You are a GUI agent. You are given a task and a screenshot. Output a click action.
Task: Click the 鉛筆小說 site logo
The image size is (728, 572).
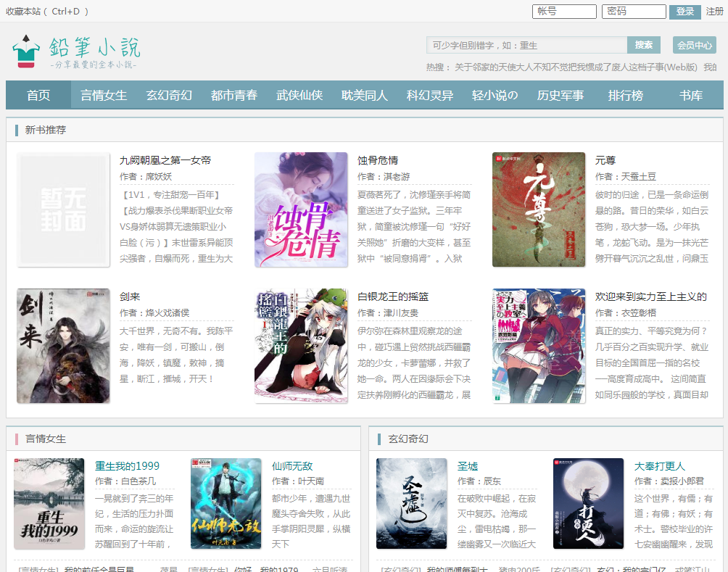(x=76, y=51)
